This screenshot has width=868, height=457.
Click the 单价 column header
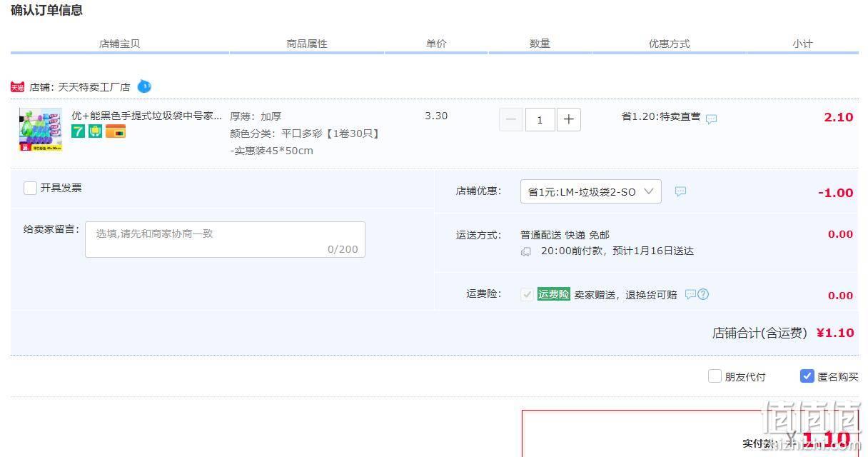[436, 44]
